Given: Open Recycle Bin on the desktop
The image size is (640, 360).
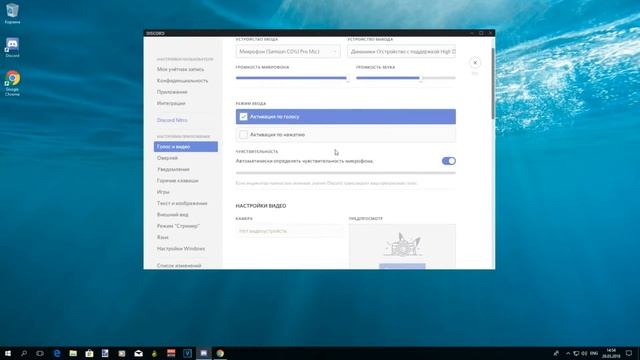Looking at the screenshot, I should point(12,13).
